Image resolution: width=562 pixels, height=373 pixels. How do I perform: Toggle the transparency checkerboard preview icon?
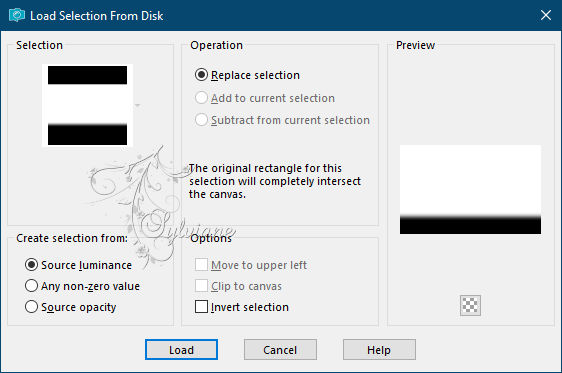pos(470,305)
